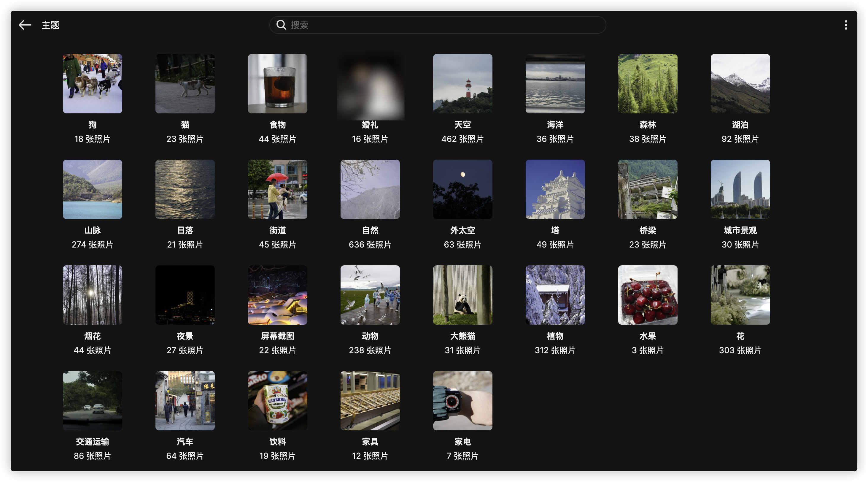The height and width of the screenshot is (482, 868).
Task: Click the search magnifier icon
Action: point(281,25)
